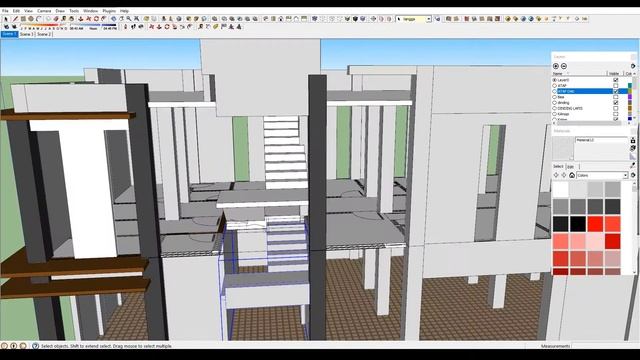Click the material name text field
Screen dimensions: 640x360
(x=601, y=140)
